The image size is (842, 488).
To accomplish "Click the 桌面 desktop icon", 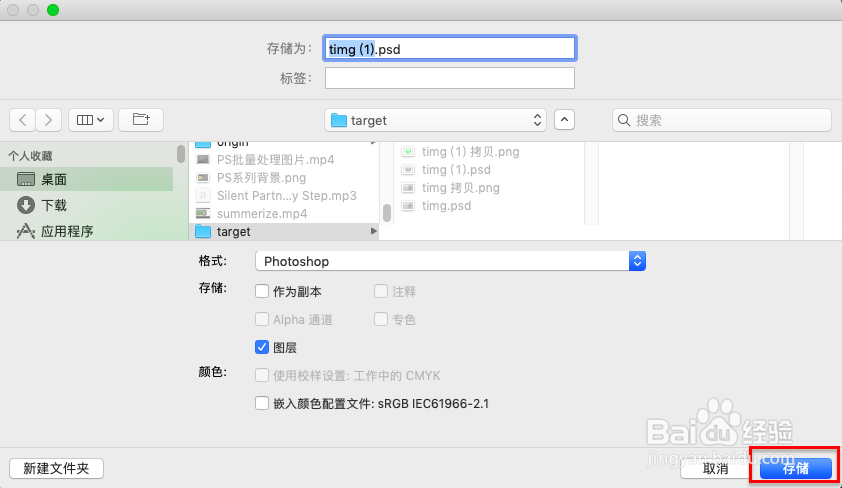I will tap(26, 179).
